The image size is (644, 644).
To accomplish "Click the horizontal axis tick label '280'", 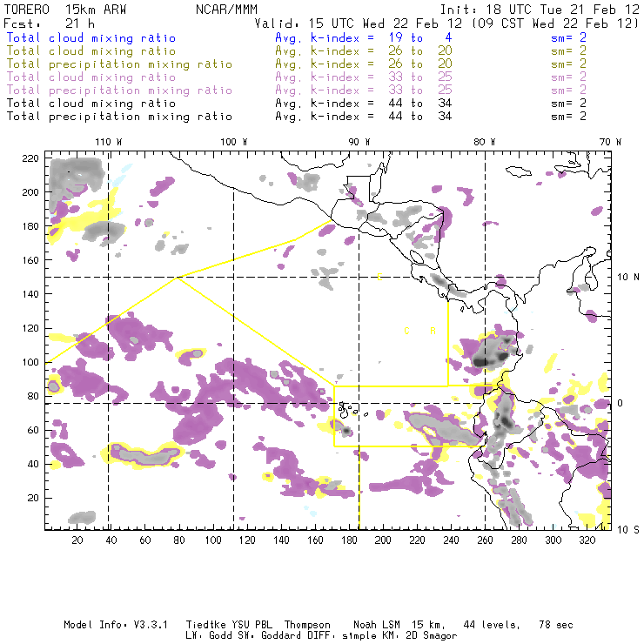I will point(520,540).
